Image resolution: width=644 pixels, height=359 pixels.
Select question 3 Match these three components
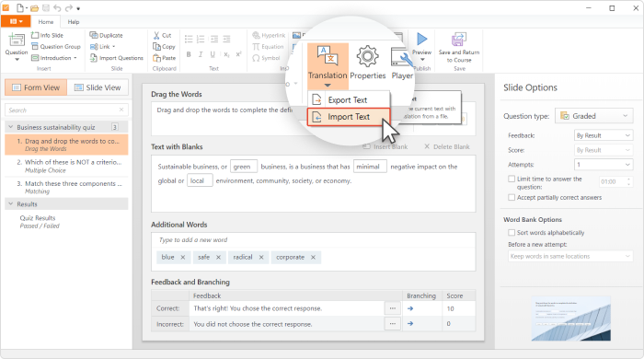(66, 187)
